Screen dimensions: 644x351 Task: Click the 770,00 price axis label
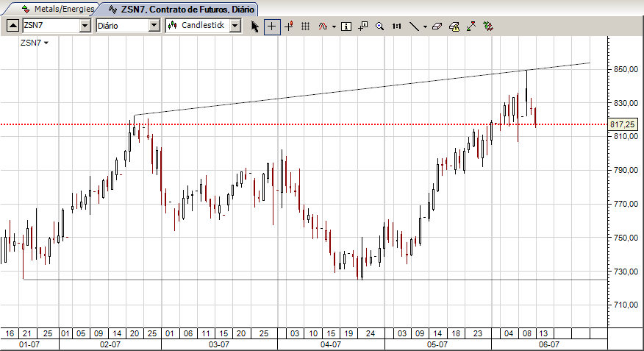[626, 204]
